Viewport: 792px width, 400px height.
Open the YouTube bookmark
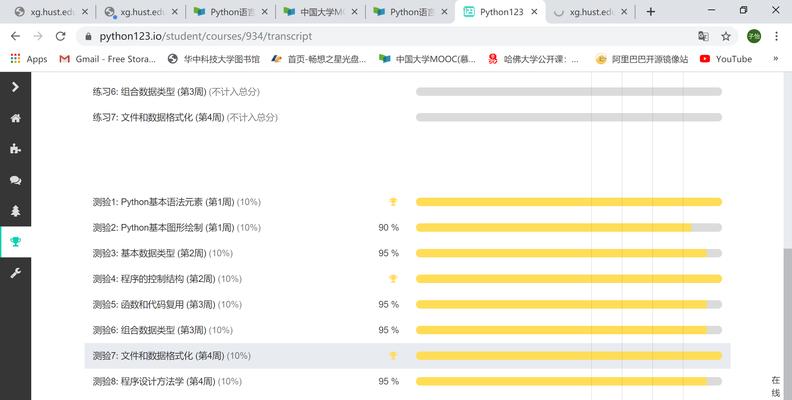[x=726, y=59]
